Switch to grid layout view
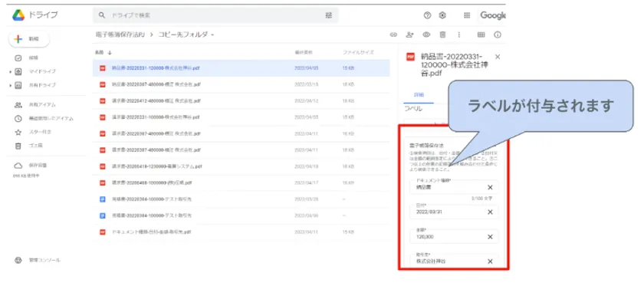Image resolution: width=644 pixels, height=286 pixels. tap(481, 35)
